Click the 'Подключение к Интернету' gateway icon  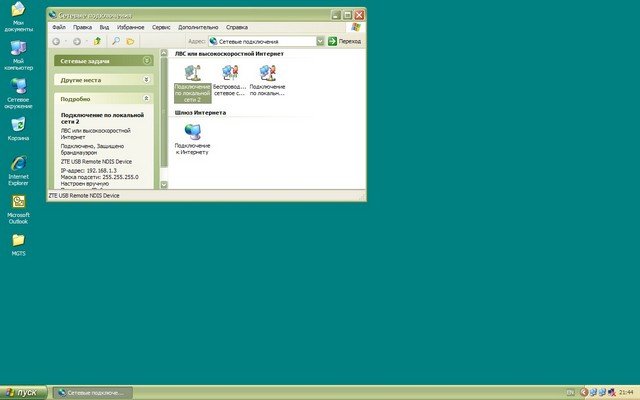click(192, 132)
